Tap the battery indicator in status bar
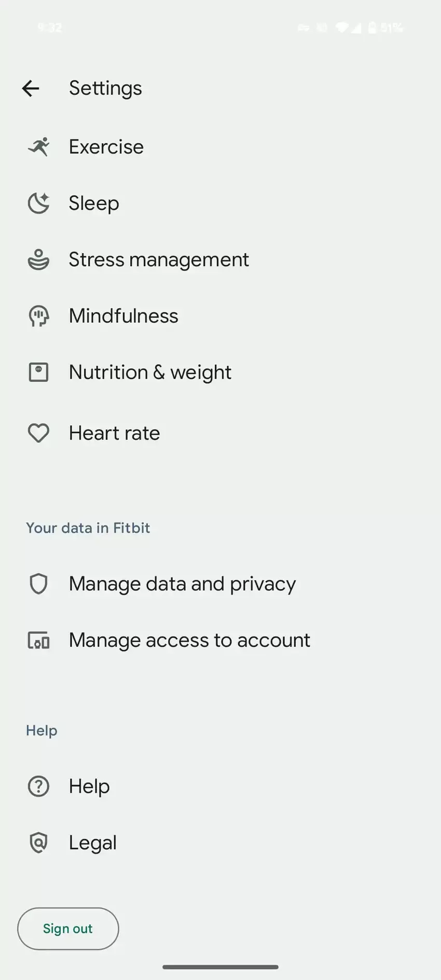 coord(372,27)
